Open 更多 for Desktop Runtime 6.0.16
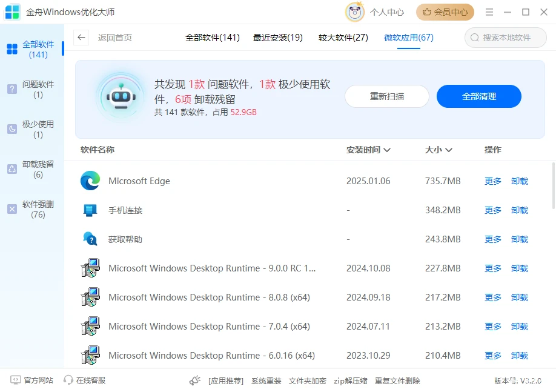Screen dimensions: 556x392 click(493, 356)
